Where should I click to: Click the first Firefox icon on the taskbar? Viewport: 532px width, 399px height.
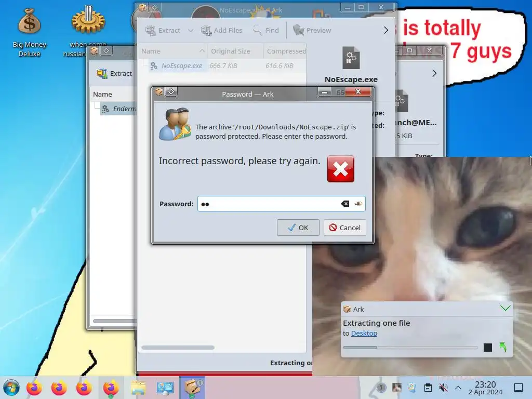(34, 388)
